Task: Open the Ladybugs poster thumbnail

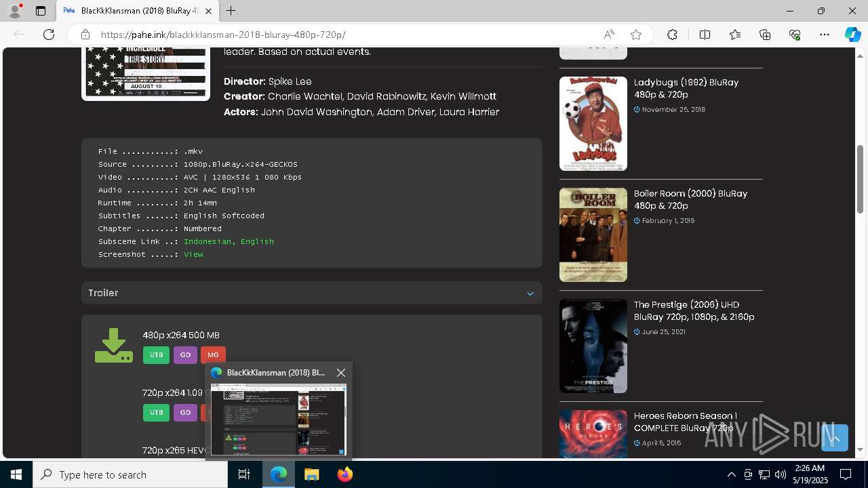Action: coord(593,123)
